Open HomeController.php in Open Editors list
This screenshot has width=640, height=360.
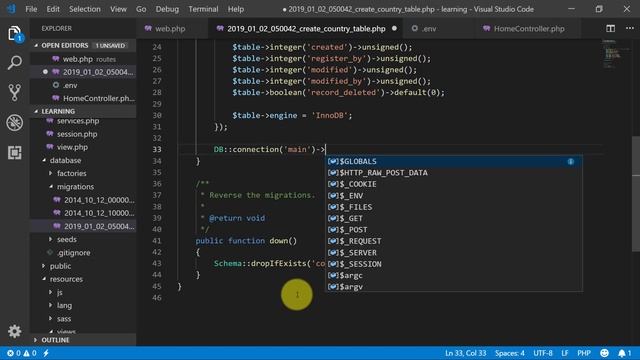click(83, 98)
